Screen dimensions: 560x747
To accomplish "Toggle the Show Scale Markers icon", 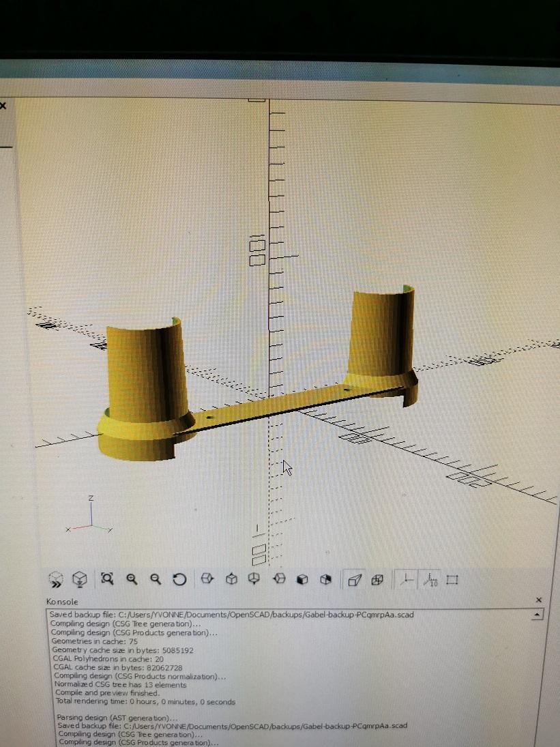I will (x=430, y=580).
